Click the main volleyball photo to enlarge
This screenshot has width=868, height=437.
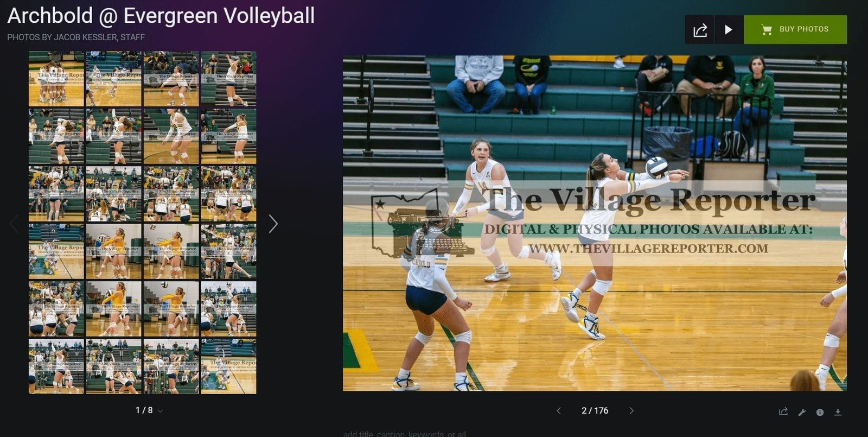click(594, 223)
